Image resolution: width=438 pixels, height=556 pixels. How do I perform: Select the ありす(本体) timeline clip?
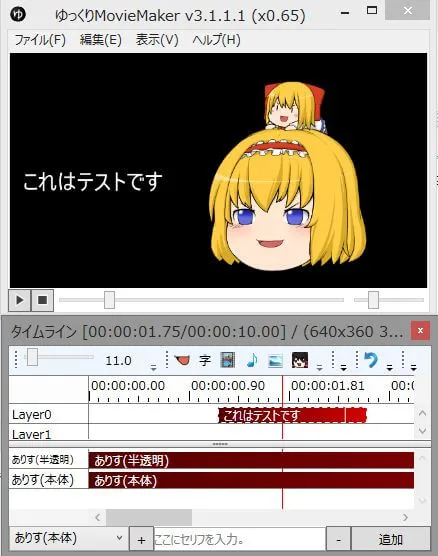pyautogui.click(x=251, y=480)
